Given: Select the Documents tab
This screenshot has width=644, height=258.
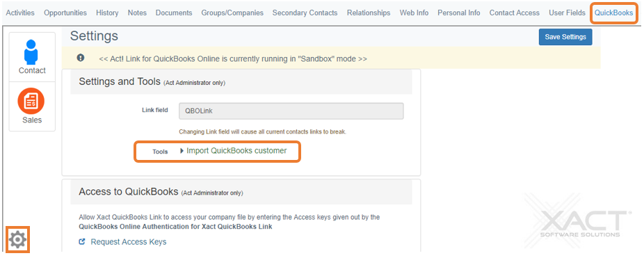Looking at the screenshot, I should 174,13.
